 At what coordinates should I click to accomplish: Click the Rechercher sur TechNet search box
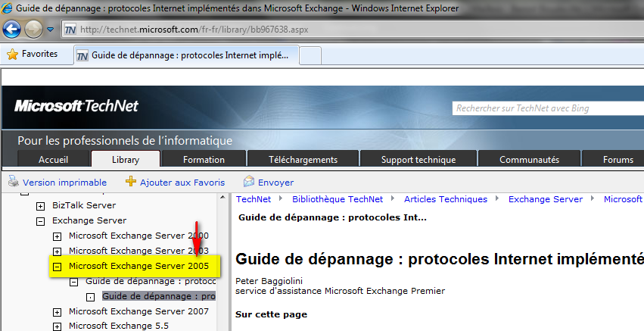pos(549,108)
